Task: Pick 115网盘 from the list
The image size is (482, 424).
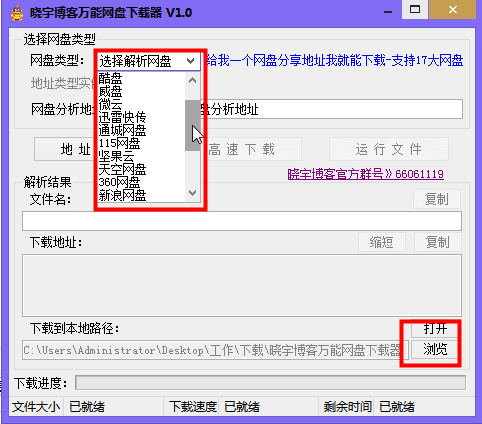Action: click(x=119, y=143)
